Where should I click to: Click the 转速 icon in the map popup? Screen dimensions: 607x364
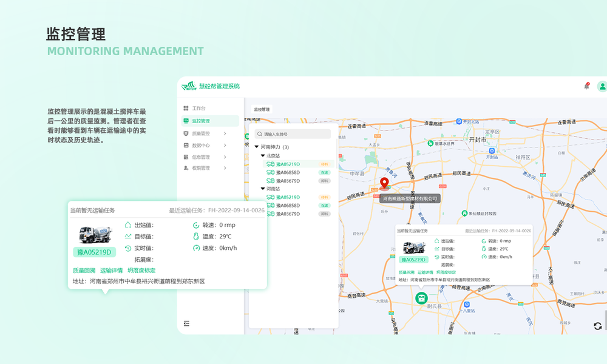484,241
